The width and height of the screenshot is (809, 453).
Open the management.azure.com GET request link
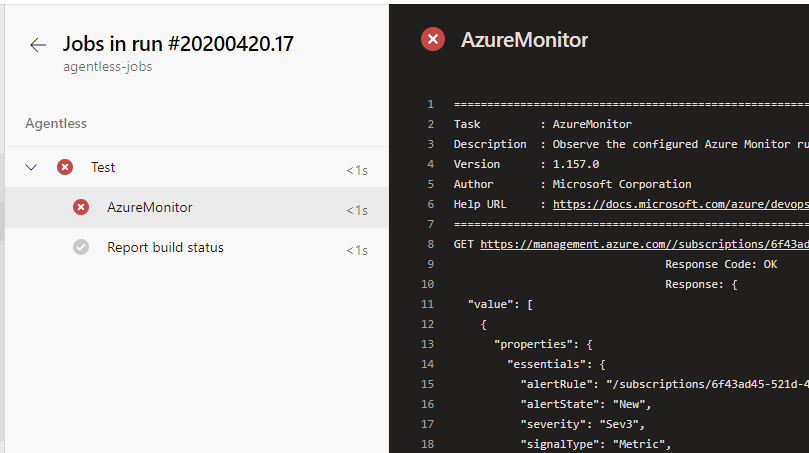click(644, 244)
